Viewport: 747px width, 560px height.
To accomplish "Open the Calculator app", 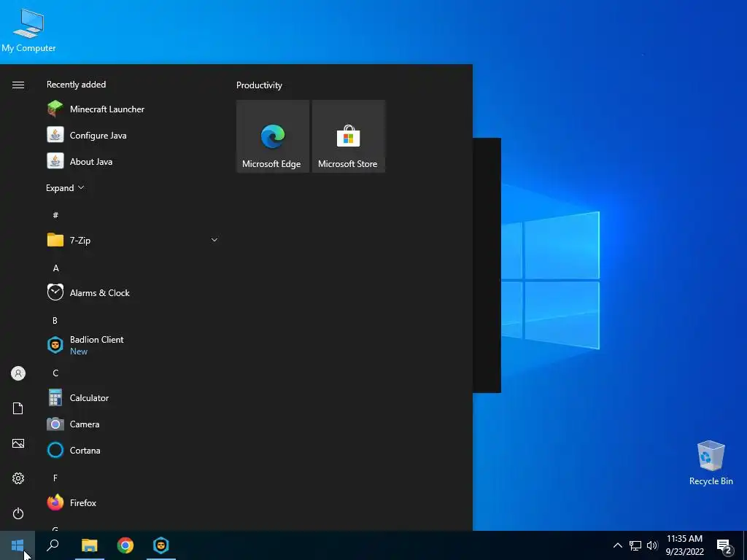I will click(132, 397).
